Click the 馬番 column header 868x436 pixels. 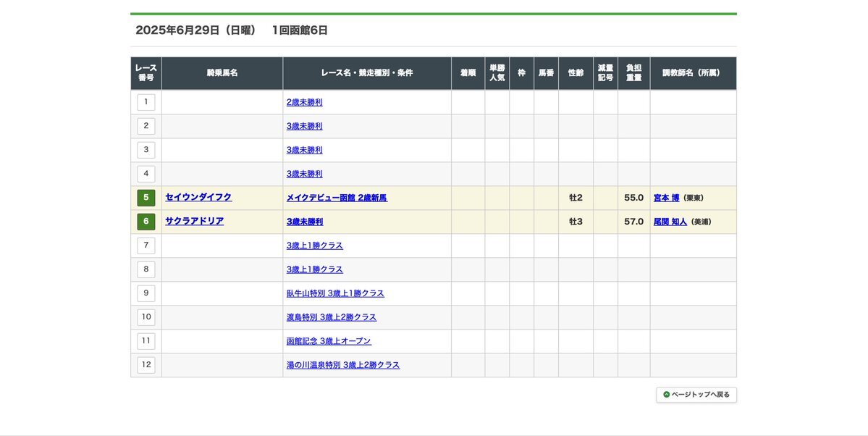(x=547, y=73)
